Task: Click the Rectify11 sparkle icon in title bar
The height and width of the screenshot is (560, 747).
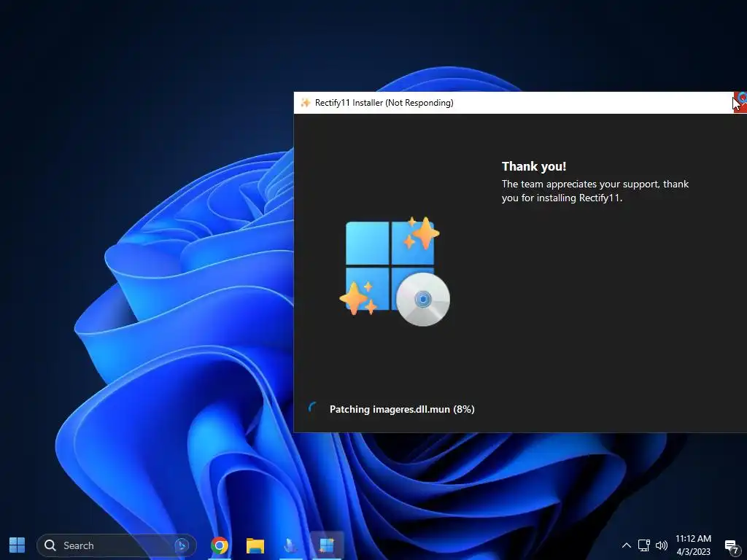Action: pos(306,102)
